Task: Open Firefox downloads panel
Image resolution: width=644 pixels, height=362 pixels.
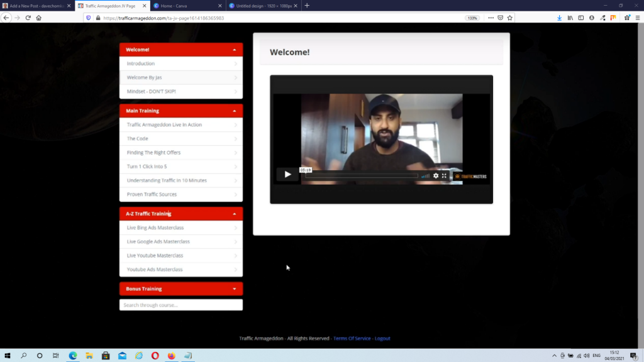Action: 559,18
